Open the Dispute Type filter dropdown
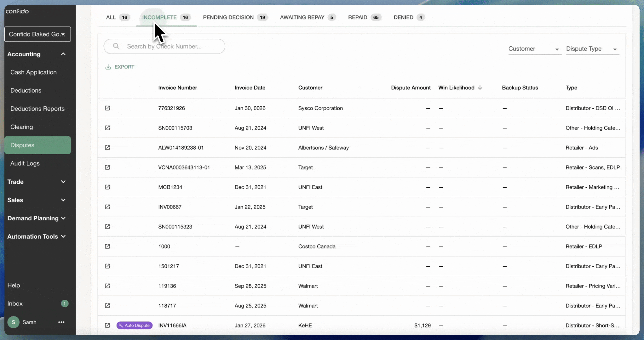Viewport: 644px width, 340px height. pos(592,49)
